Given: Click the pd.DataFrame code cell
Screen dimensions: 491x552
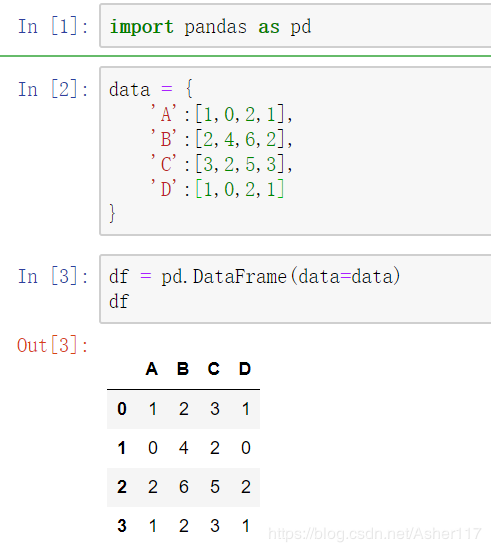Looking at the screenshot, I should coord(295,289).
